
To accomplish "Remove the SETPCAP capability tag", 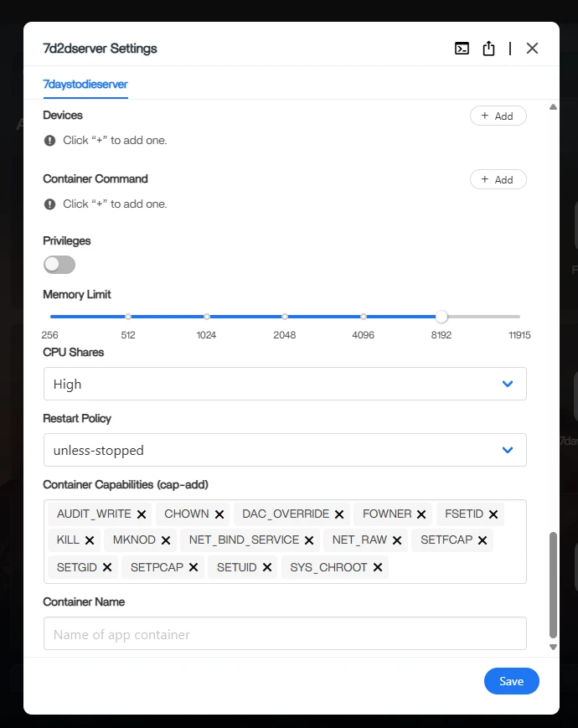I will pos(194,567).
